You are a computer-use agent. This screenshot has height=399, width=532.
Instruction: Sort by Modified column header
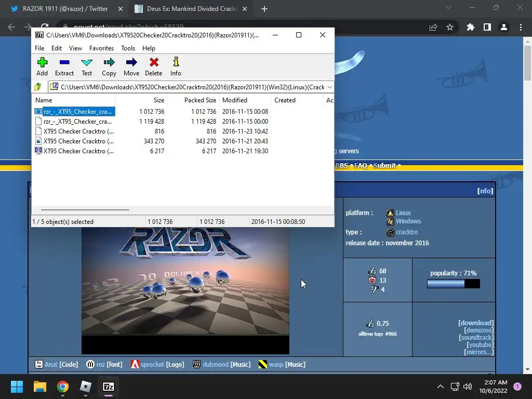[x=245, y=100]
